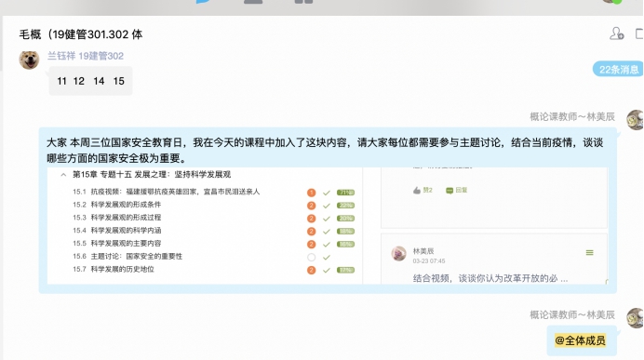The height and width of the screenshot is (360, 644).
Task: Click the checkmark beside 15.7 科学发展的历史地位
Action: 327,270
